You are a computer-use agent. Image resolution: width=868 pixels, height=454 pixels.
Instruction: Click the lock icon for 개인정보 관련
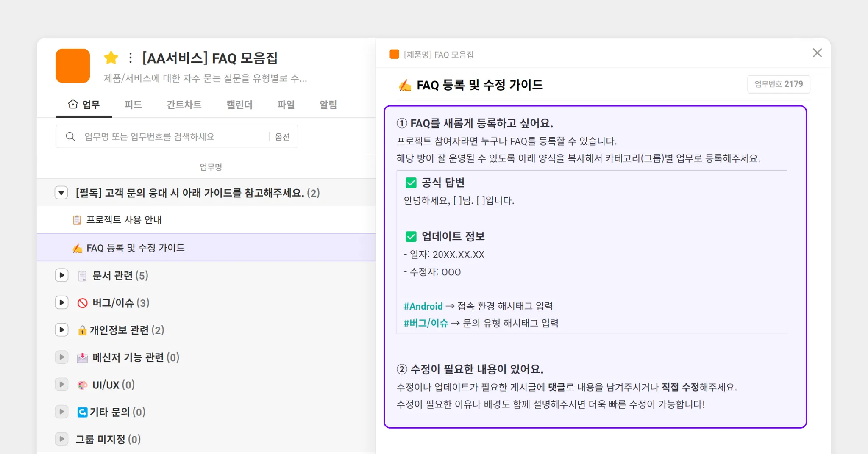(82, 330)
